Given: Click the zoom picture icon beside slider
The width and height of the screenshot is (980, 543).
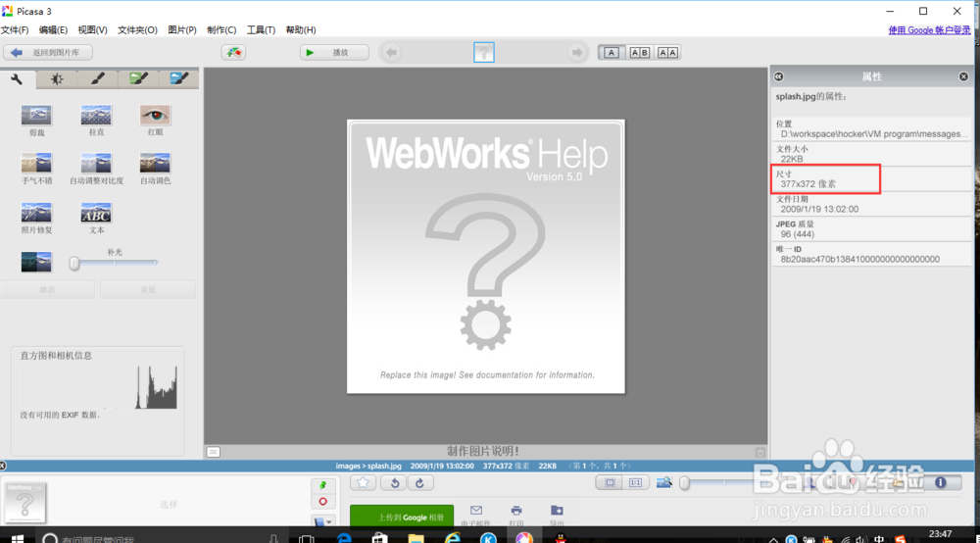Looking at the screenshot, I should pyautogui.click(x=663, y=482).
